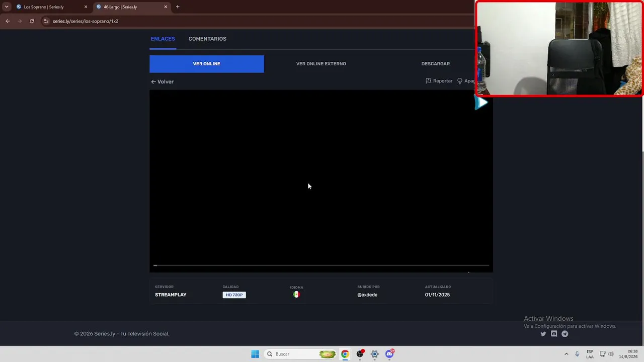Go back to the previous page

tap(8, 21)
